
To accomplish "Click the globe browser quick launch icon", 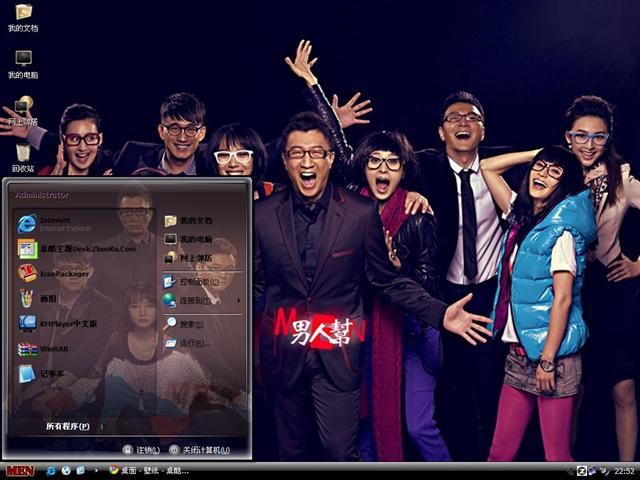I will [66, 471].
